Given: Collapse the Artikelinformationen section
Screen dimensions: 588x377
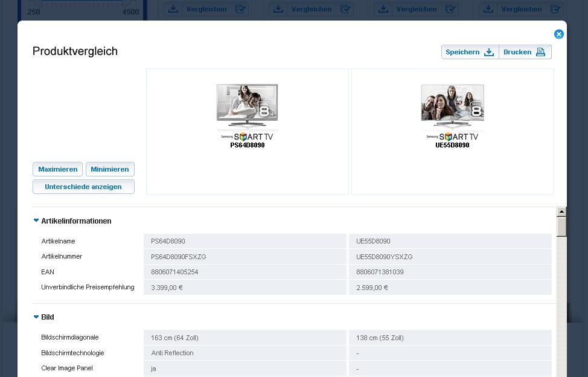Looking at the screenshot, I should pyautogui.click(x=36, y=221).
